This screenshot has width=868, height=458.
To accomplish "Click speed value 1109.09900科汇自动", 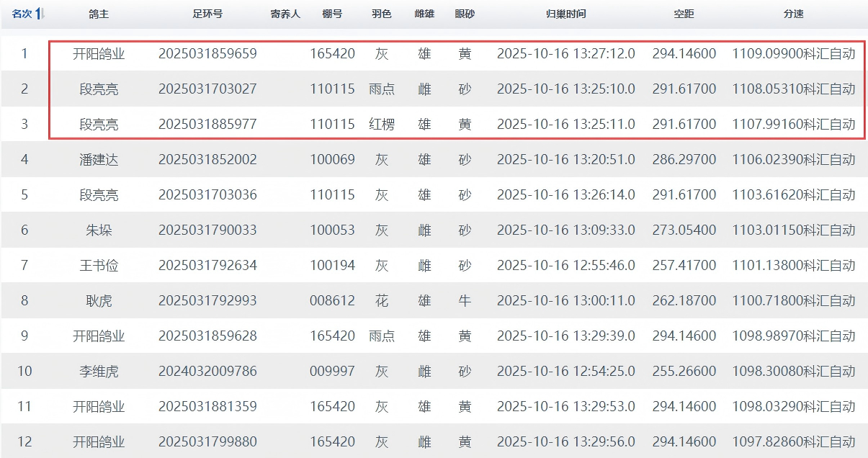I will (793, 53).
